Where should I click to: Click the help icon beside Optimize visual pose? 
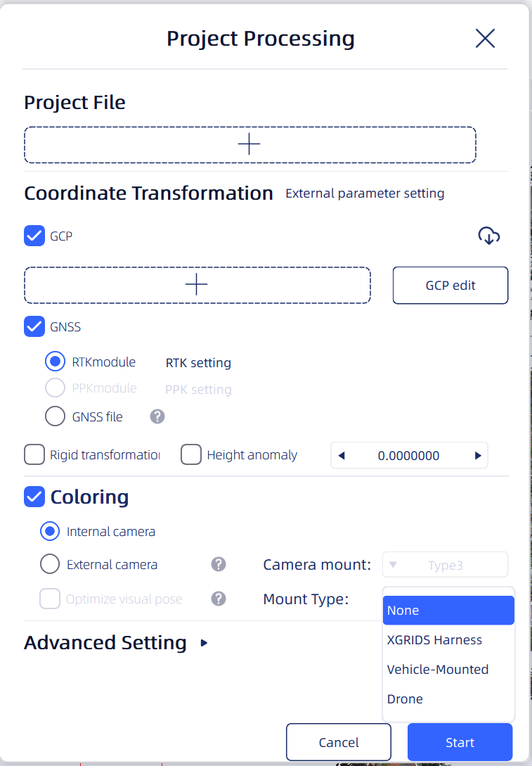coord(219,599)
